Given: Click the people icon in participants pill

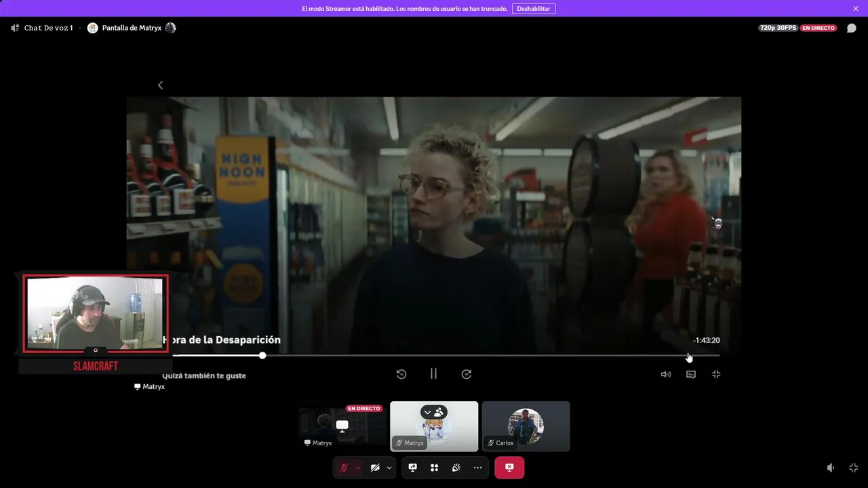Looking at the screenshot, I should (x=439, y=412).
